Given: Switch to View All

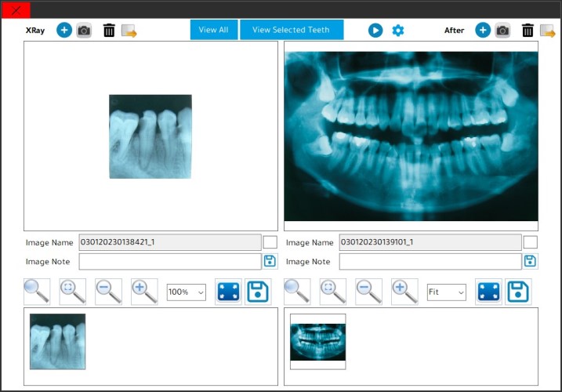Looking at the screenshot, I should [x=213, y=30].
